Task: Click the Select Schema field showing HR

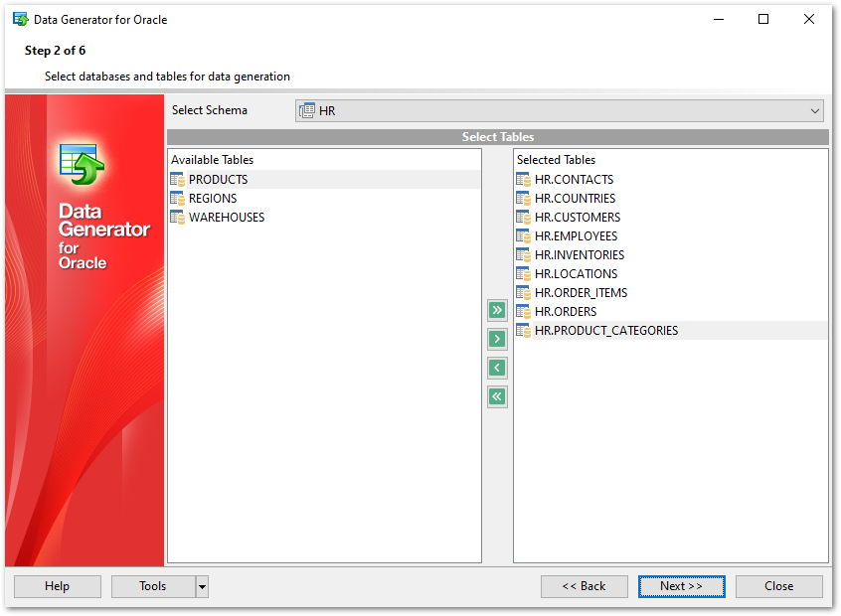Action: pos(559,111)
